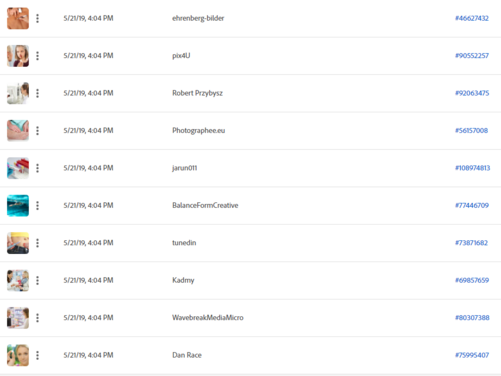This screenshot has width=501, height=376.
Task: Open more options for ehrenberg-bilder row
Action: pos(37,18)
